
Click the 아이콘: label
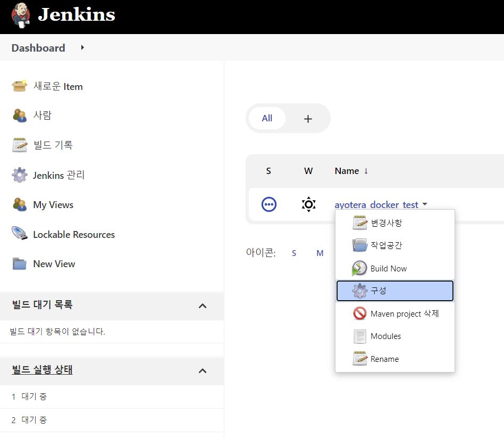point(261,253)
